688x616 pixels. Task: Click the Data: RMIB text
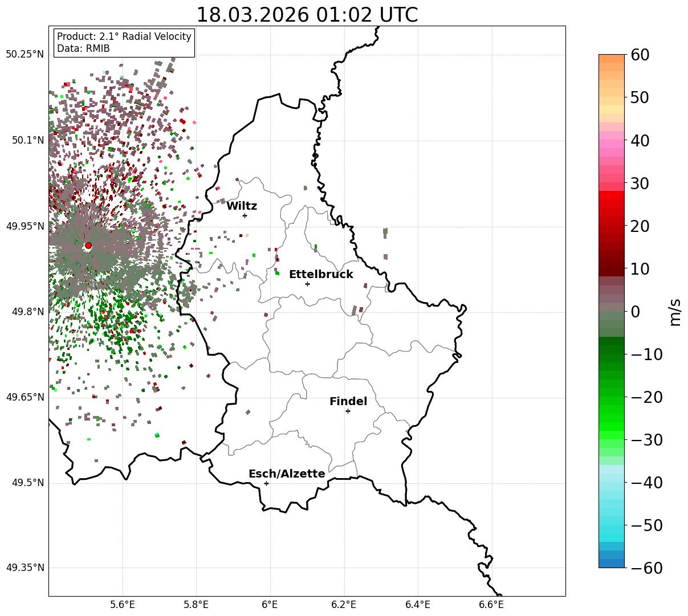(83, 48)
